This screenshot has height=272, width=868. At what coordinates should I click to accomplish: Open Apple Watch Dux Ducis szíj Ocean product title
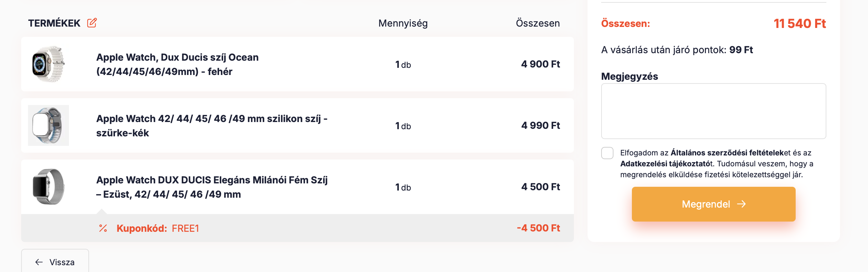[x=177, y=64]
